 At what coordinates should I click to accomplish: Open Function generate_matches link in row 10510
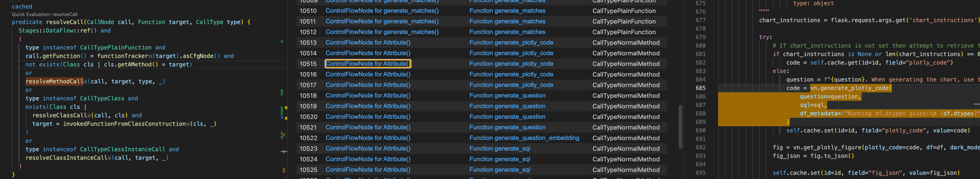click(x=507, y=11)
